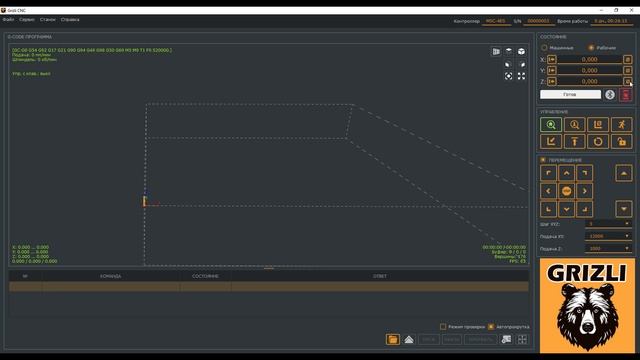Lower Z axis with down triangle button
The image size is (640, 360).
624,209
